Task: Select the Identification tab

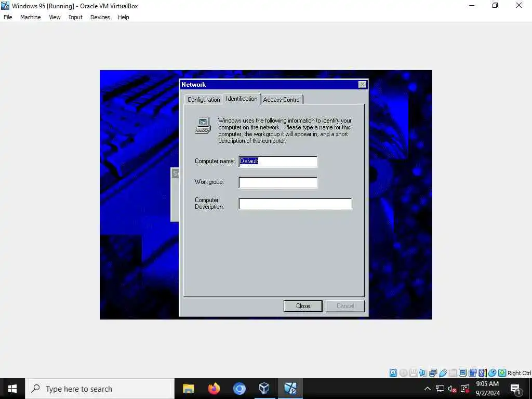Action: (242, 99)
